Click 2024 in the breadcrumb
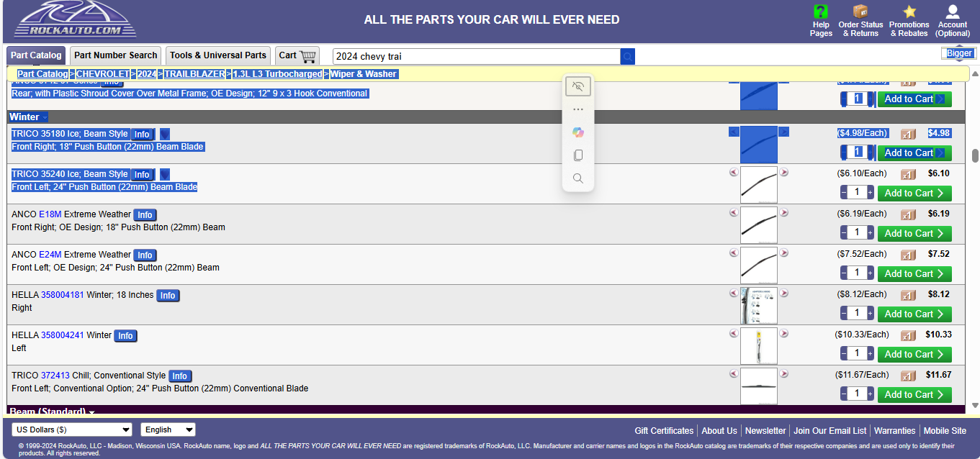Screen dimensions: 980x459 click(x=147, y=74)
